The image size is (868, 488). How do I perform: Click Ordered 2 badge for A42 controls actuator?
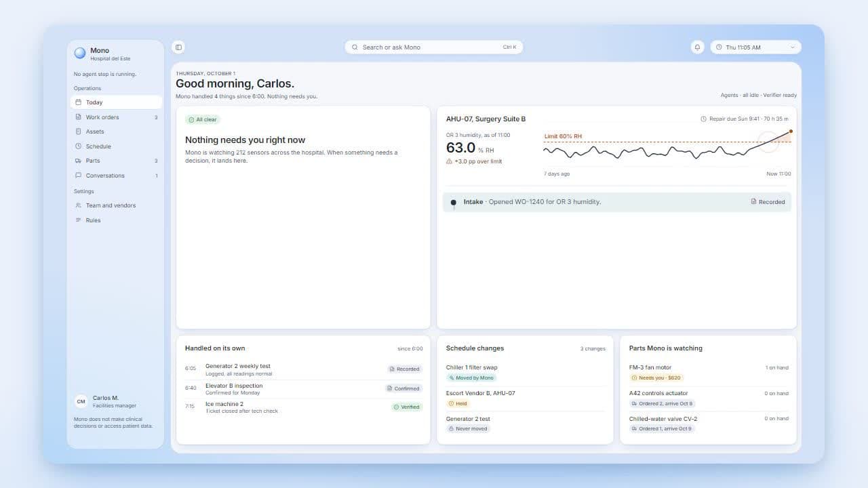point(663,403)
